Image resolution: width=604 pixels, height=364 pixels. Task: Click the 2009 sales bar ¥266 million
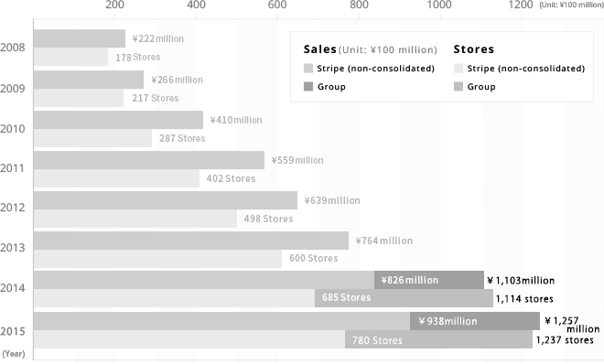pyautogui.click(x=89, y=80)
